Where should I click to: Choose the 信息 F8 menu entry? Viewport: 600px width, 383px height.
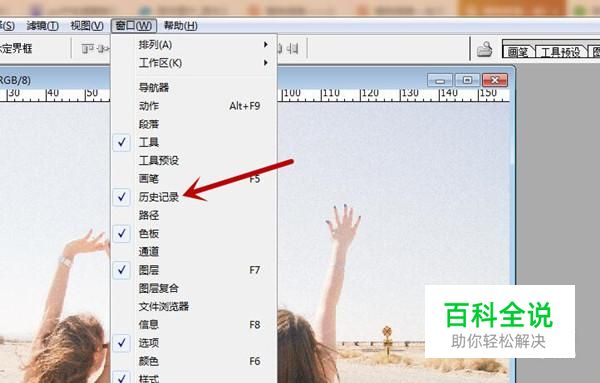[194, 325]
